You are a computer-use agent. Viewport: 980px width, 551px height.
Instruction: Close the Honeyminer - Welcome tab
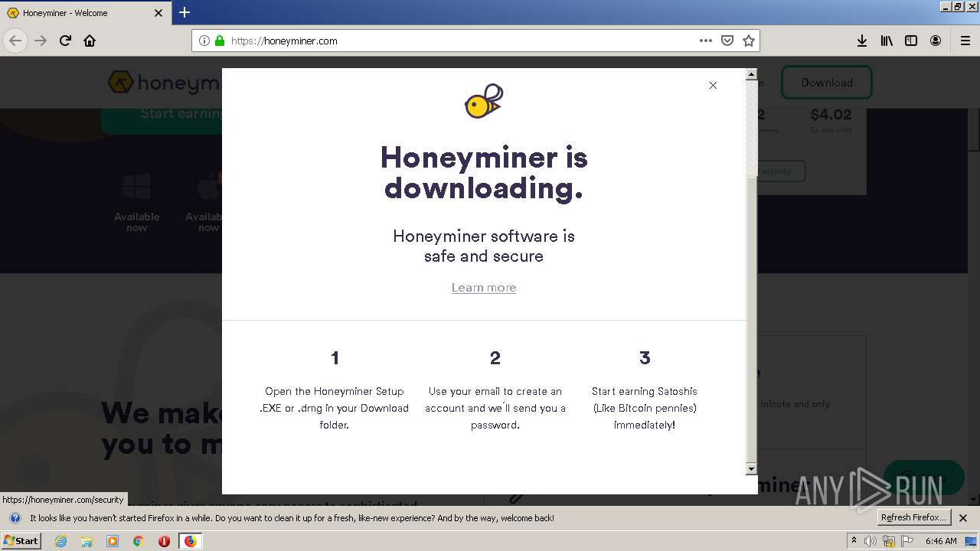[x=158, y=13]
